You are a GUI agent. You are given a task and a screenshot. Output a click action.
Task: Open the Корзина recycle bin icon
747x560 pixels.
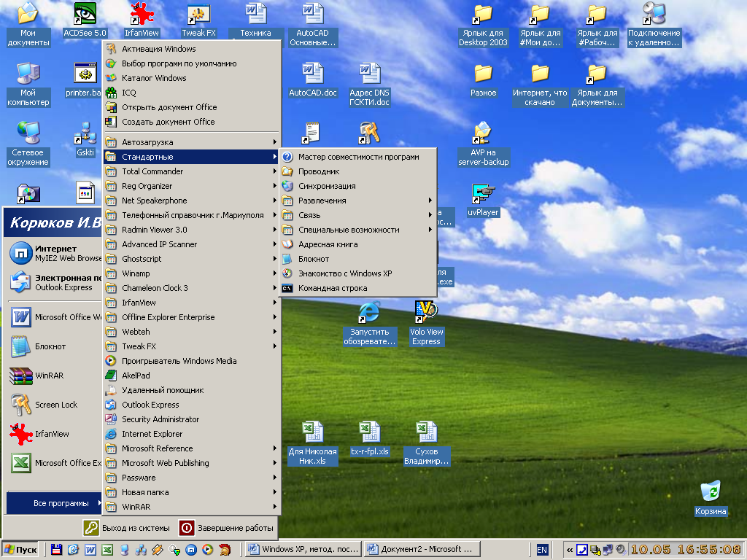pyautogui.click(x=711, y=499)
